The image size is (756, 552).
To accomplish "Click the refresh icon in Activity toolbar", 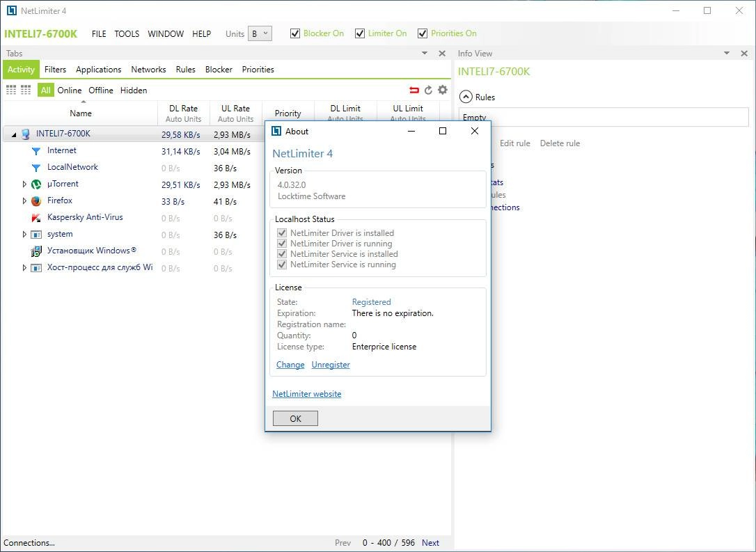I will click(x=428, y=90).
